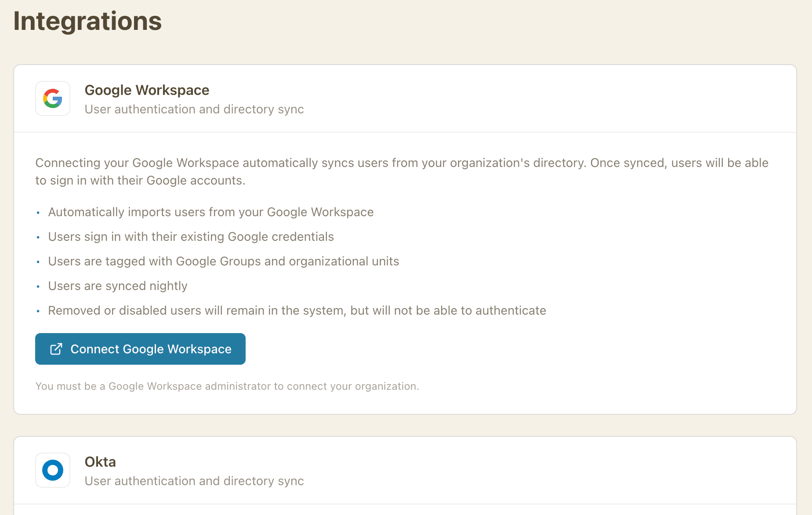
Task: Open the Okta integration card
Action: click(x=405, y=470)
